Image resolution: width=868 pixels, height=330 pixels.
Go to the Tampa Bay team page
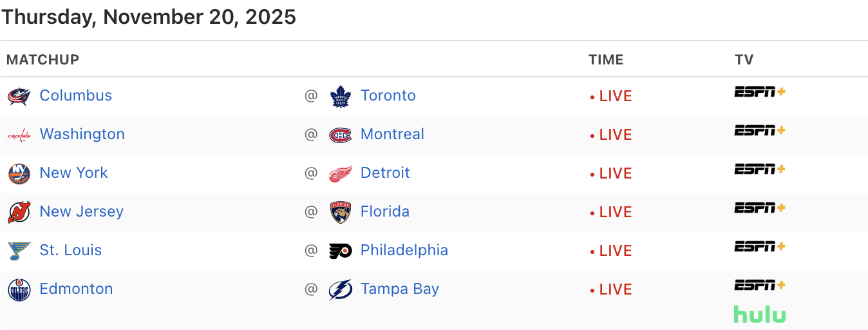tap(400, 289)
